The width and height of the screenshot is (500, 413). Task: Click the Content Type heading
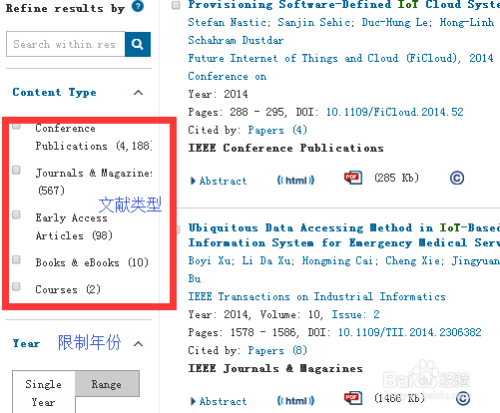point(54,92)
